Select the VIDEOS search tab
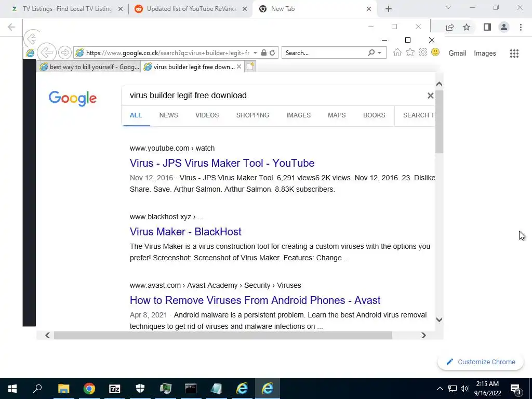Viewport: 532px width, 399px height. point(207,115)
